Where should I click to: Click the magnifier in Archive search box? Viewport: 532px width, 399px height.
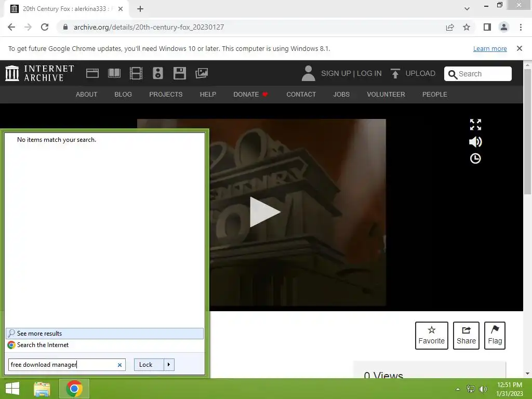[x=453, y=74]
